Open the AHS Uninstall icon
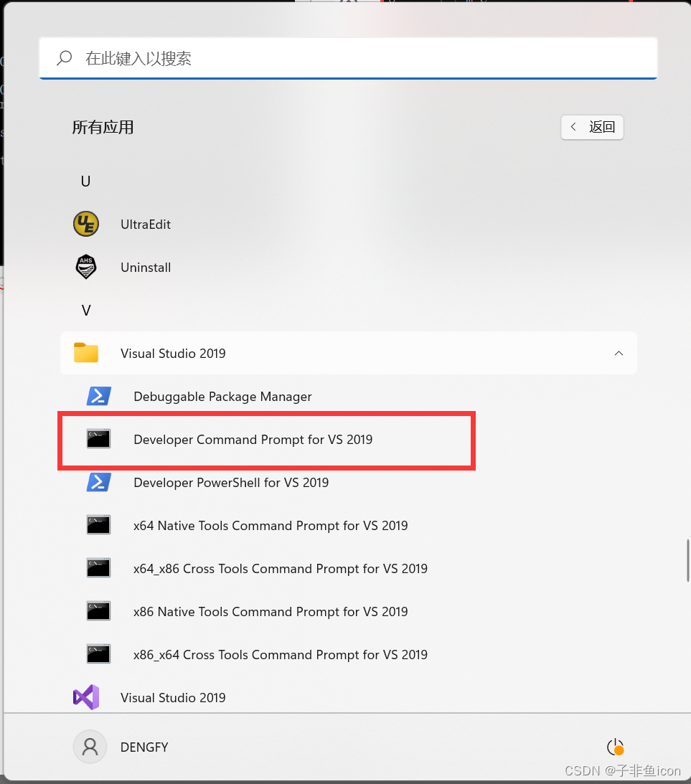Viewport: 691px width, 784px height. [86, 267]
